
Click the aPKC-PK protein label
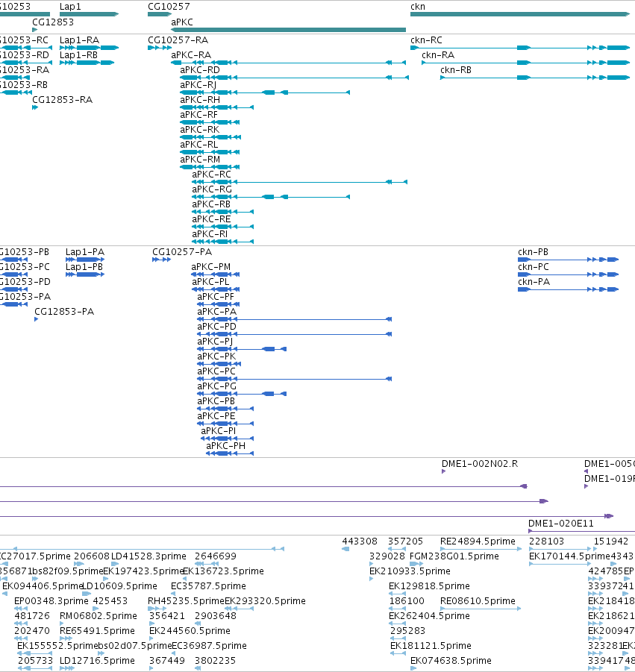(x=216, y=357)
